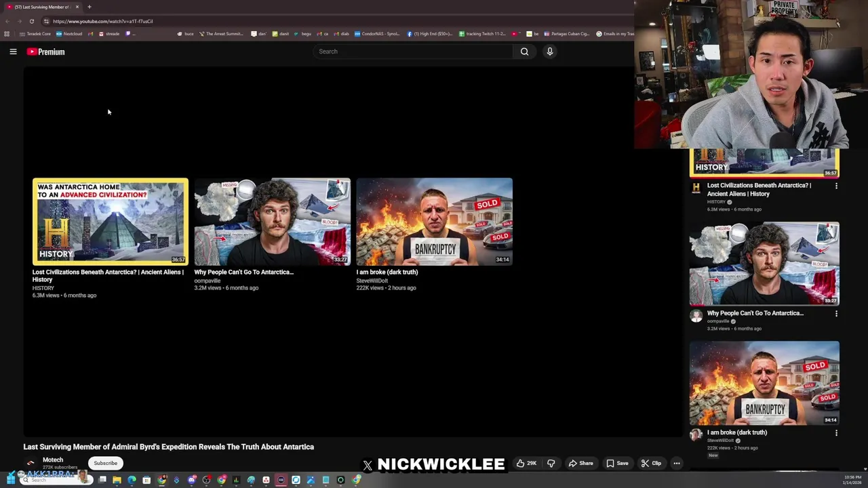Screen dimensions: 868x488
Task: Open the Motech channel name link
Action: point(53,460)
